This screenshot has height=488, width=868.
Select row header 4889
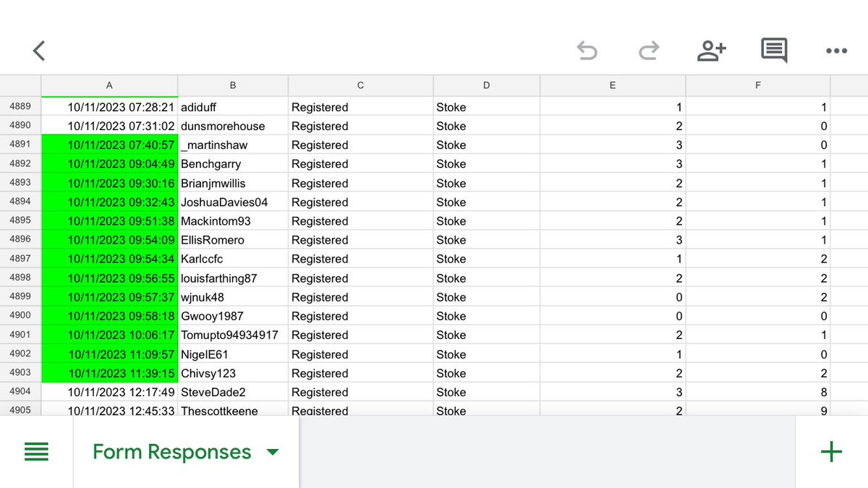coord(20,106)
